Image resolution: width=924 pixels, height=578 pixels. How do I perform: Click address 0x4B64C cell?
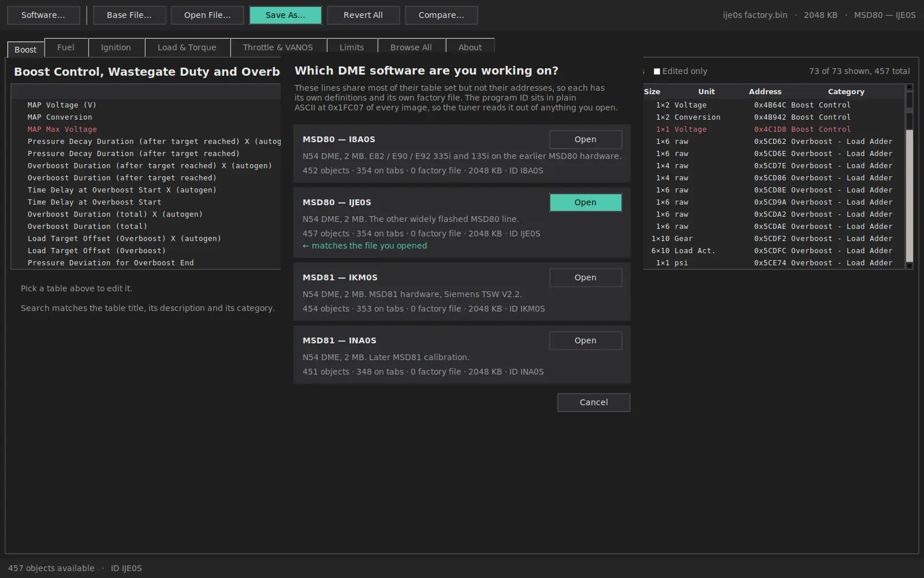click(x=770, y=105)
